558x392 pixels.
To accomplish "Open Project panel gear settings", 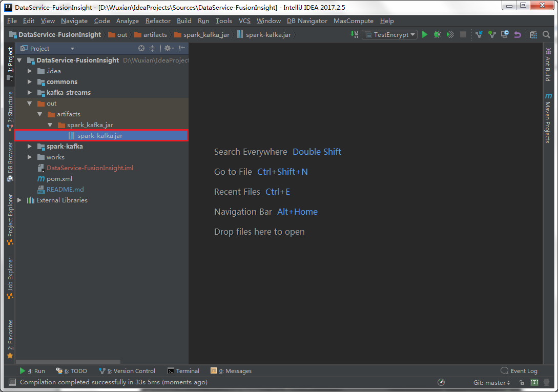I will 169,48.
